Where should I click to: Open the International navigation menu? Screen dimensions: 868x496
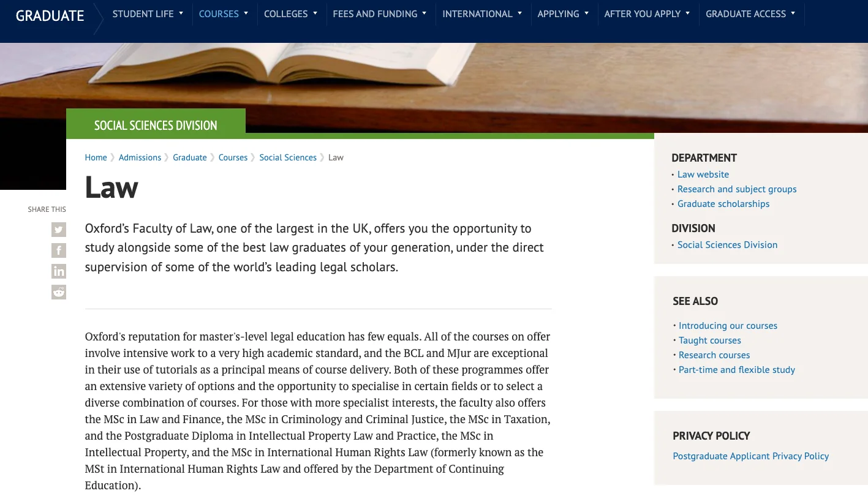click(x=482, y=13)
